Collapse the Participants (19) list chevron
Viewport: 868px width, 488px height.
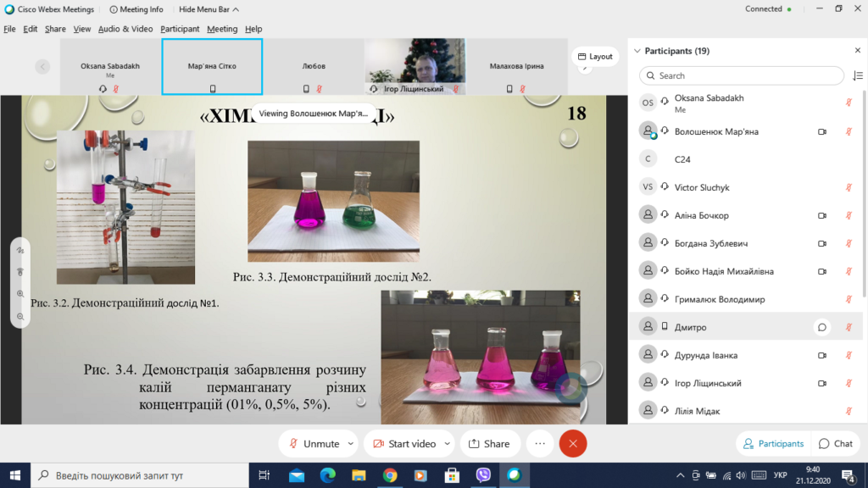coord(637,51)
